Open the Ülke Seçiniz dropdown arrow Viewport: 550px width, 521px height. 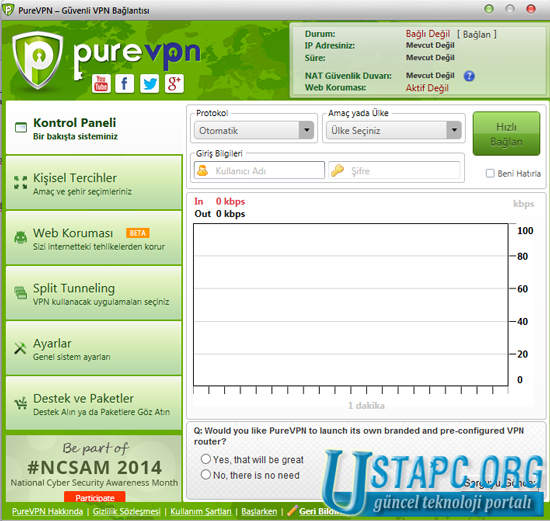454,130
